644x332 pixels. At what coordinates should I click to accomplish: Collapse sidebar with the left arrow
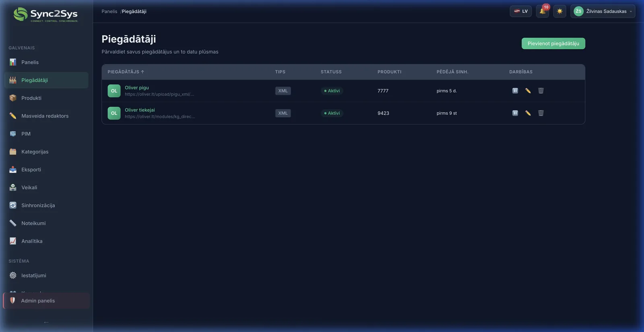coord(46,322)
